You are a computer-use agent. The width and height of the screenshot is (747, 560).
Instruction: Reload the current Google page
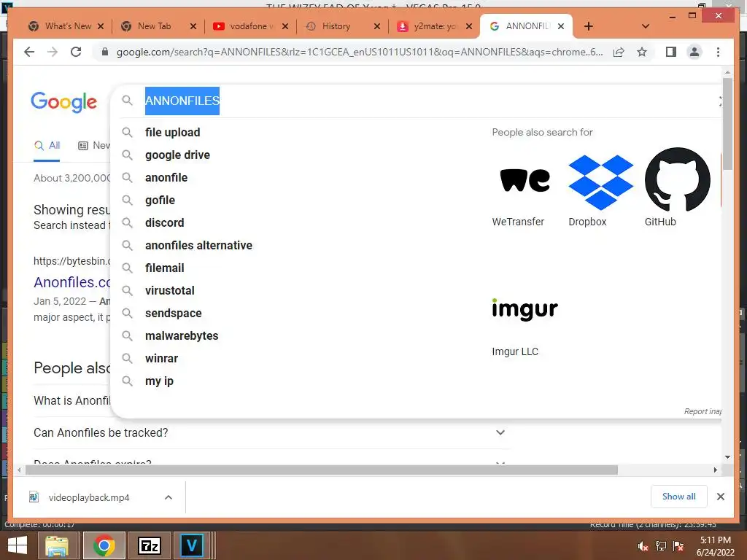(76, 52)
